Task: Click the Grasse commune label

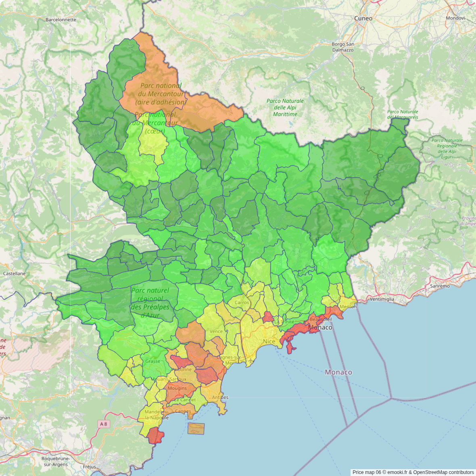Action: point(153,361)
